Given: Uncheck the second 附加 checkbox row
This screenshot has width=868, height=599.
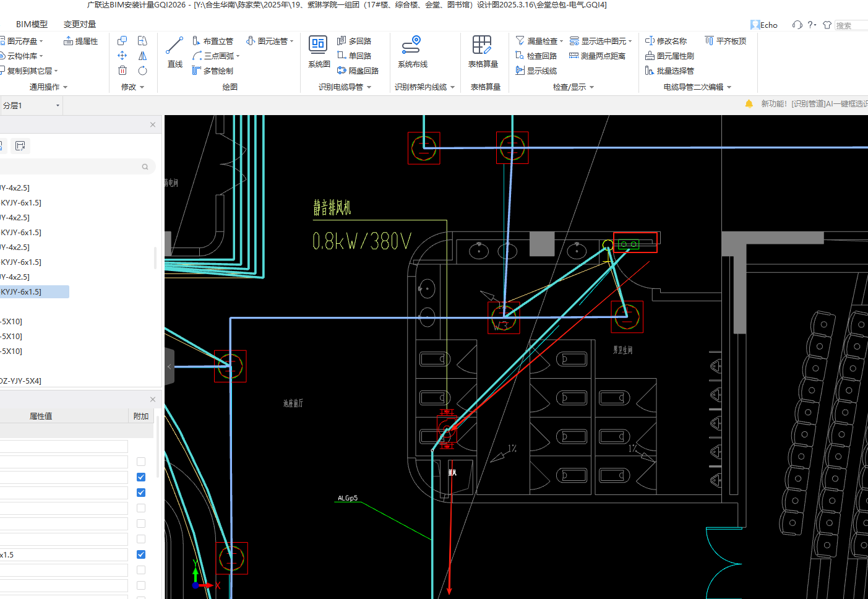Looking at the screenshot, I should [141, 477].
